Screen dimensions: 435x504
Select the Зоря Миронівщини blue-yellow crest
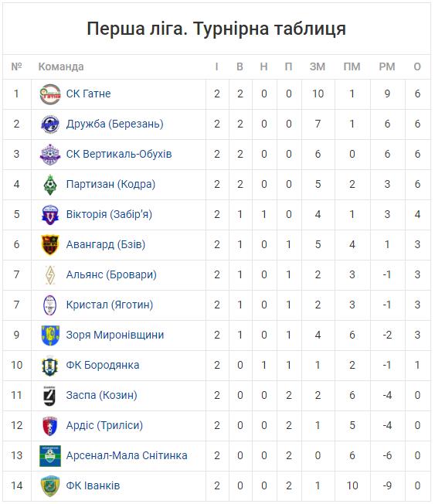tap(50, 335)
